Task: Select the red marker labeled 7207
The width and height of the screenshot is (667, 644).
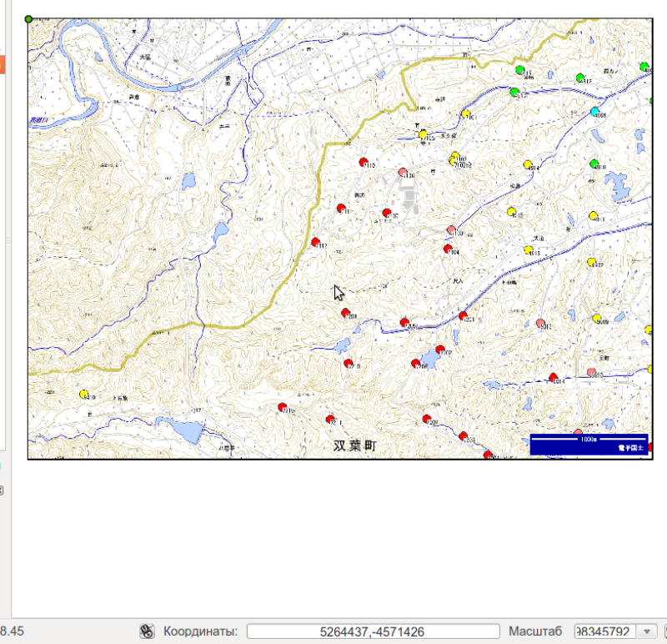Action: [x=427, y=420]
